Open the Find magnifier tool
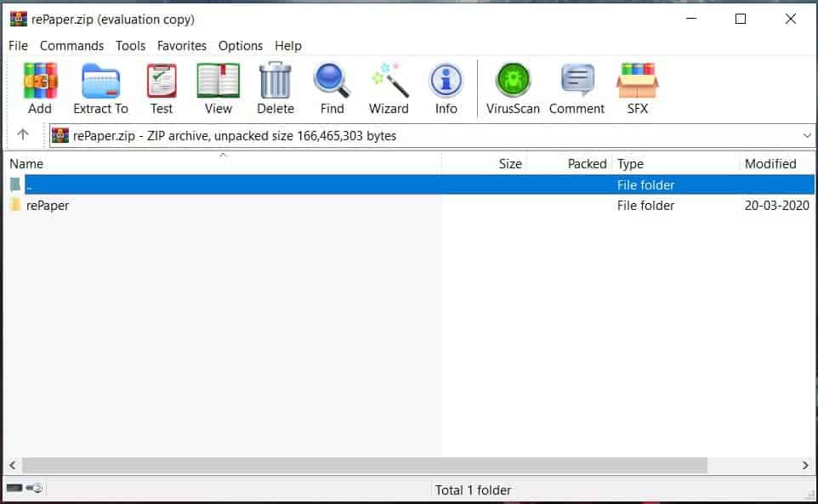 point(332,80)
